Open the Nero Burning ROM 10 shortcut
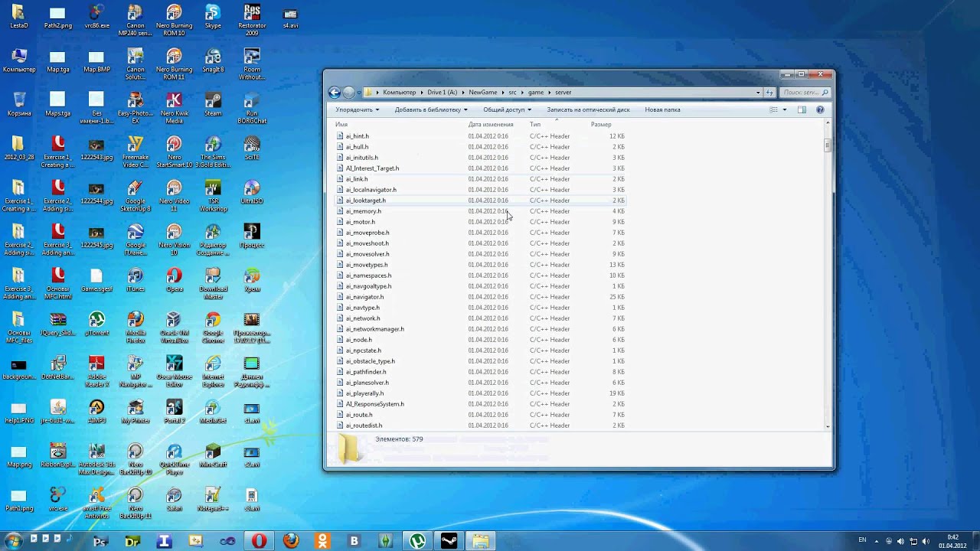The width and height of the screenshot is (980, 551). (x=174, y=21)
